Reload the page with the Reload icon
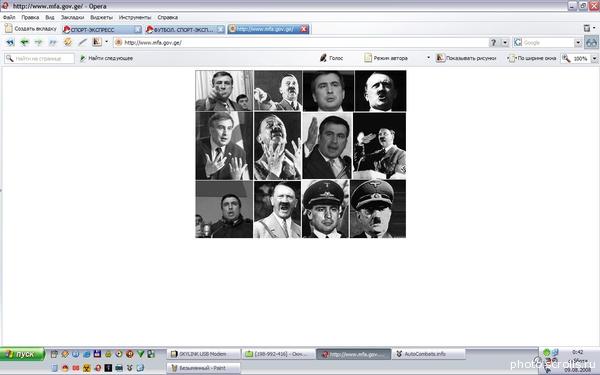Screen dimensions: 600x375 68,42
